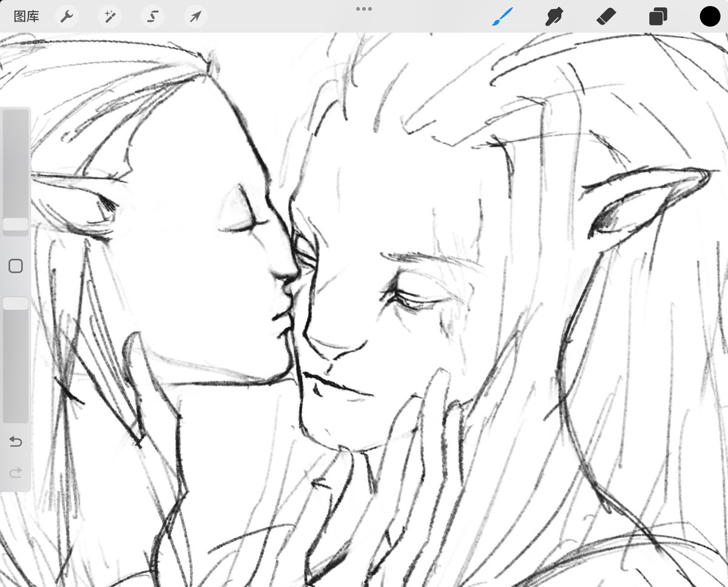The height and width of the screenshot is (587, 728).
Task: Redo the last undone stroke
Action: (16, 472)
